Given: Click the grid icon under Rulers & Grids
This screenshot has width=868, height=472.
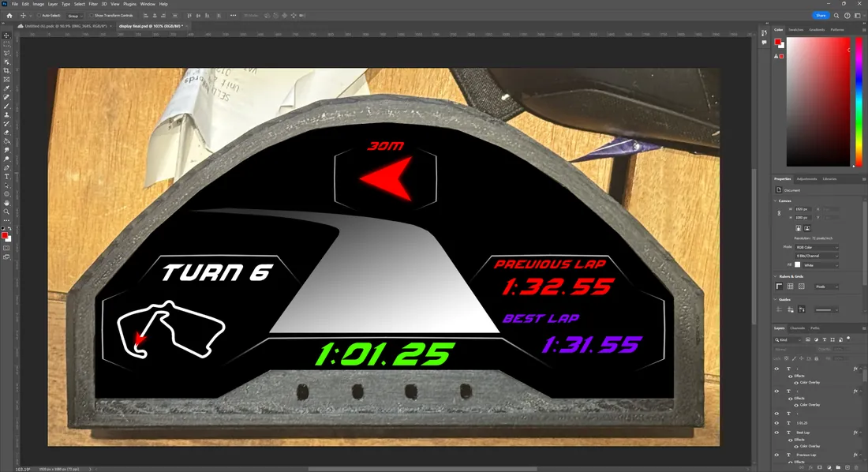Looking at the screenshot, I should click(791, 287).
